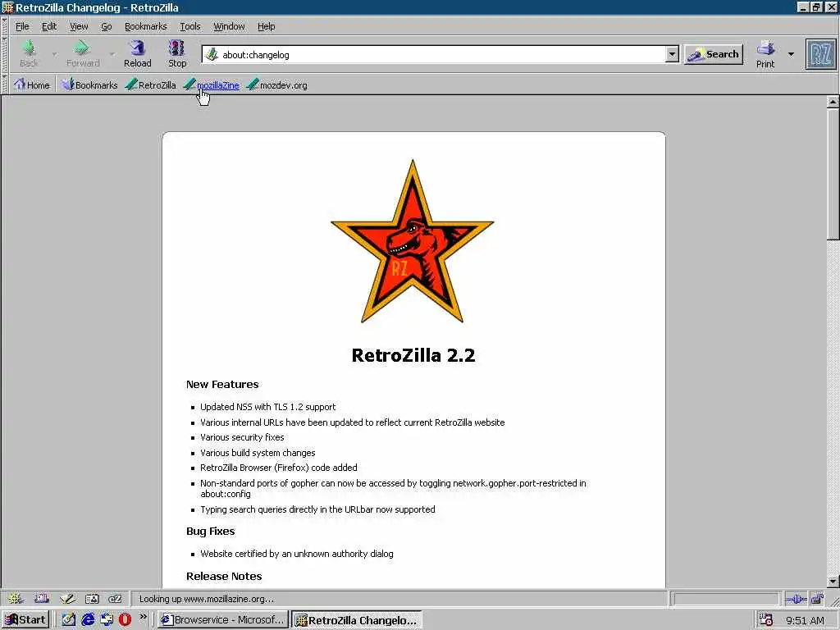Open the View menu
Screen dimensions: 840x630
coord(79,26)
